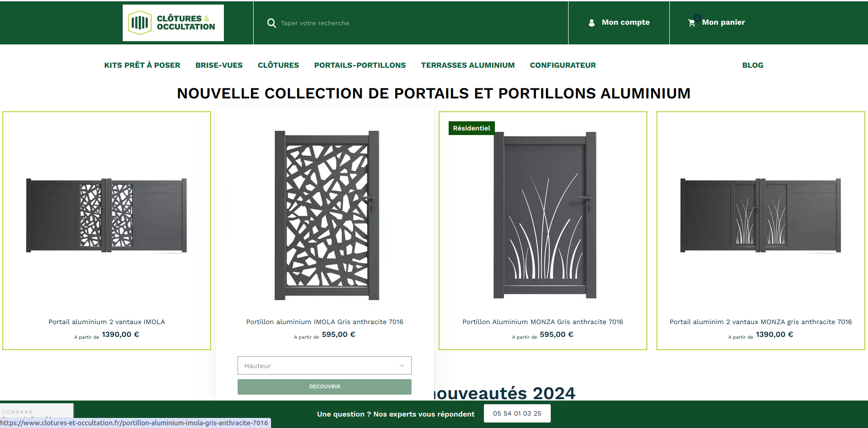Launch the Configurateur page
This screenshot has height=428, width=868.
[x=563, y=65]
